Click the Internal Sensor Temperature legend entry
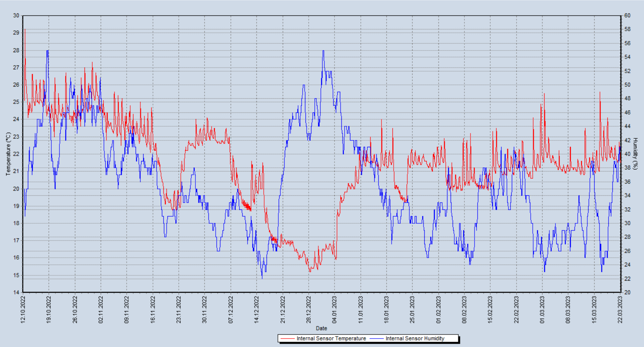Viewport: 644px width, 347px height. (331, 339)
